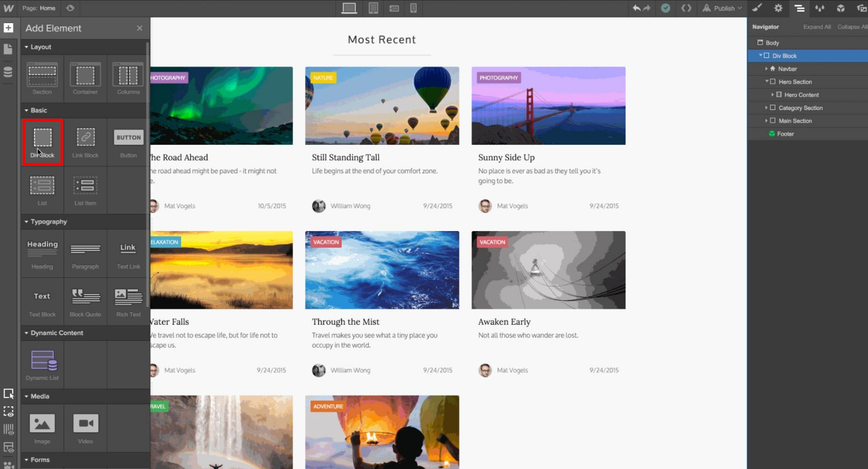The image size is (868, 469).
Task: Add a Div Block element
Action: coord(42,142)
